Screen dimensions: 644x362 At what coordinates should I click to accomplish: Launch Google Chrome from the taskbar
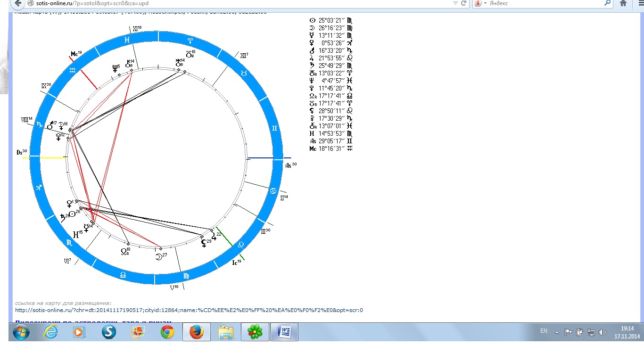(x=167, y=332)
